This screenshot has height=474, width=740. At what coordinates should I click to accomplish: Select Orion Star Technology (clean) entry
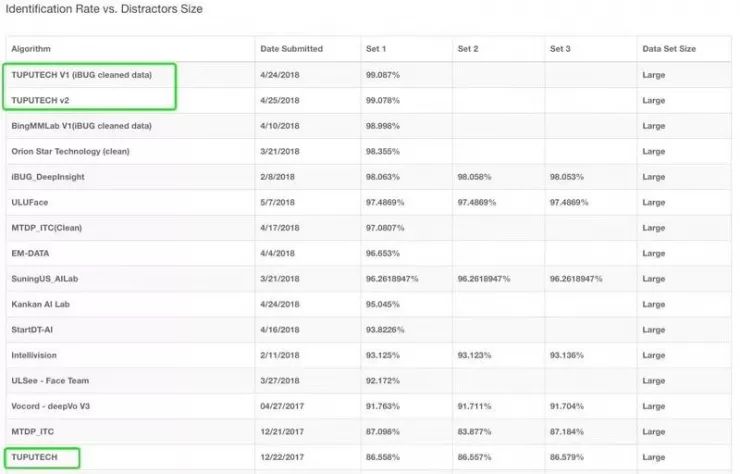(70, 151)
